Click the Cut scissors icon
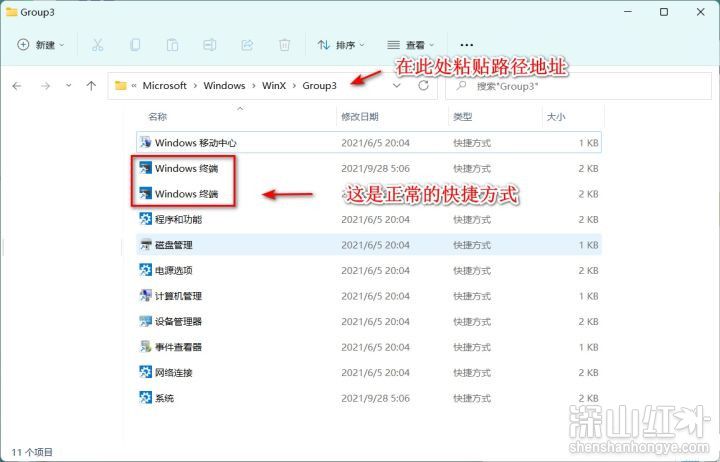Screen dimensions: 720x462 pos(97,45)
